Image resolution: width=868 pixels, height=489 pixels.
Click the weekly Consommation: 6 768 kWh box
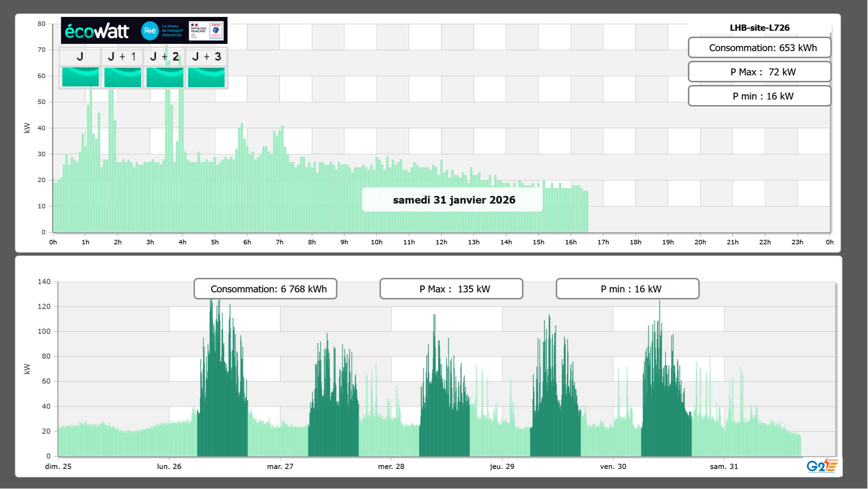point(265,289)
